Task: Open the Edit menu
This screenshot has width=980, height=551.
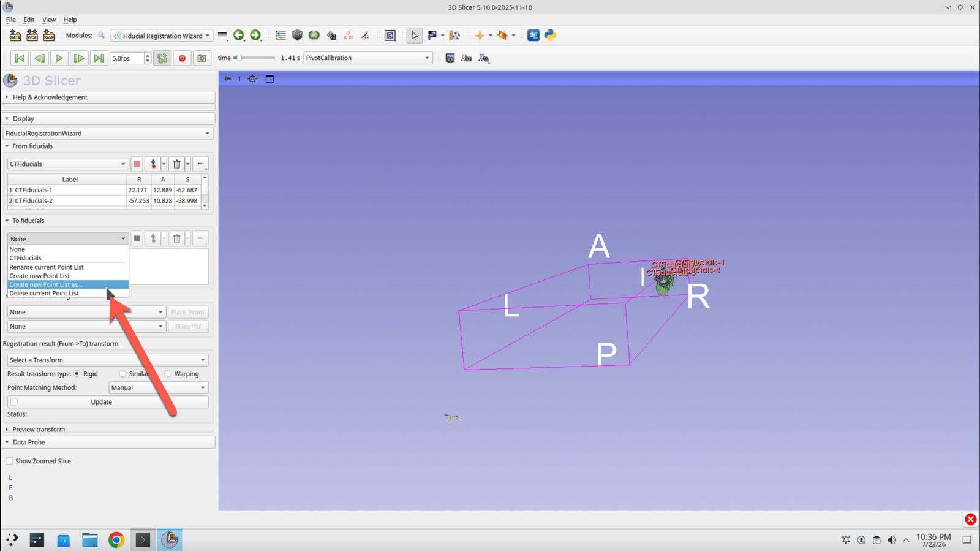Action: [29, 20]
